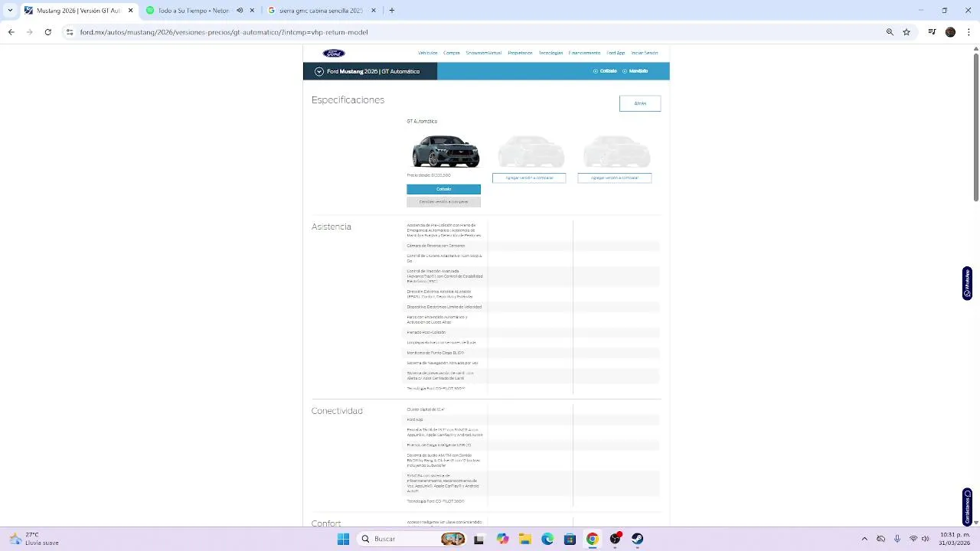Open the Windows Start menu
This screenshot has width=980, height=551.
(x=343, y=539)
